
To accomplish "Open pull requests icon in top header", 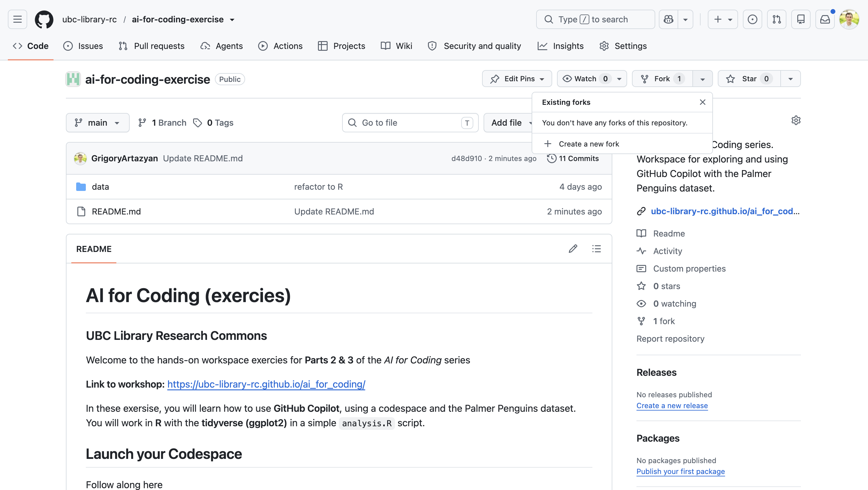I will pyautogui.click(x=776, y=19).
